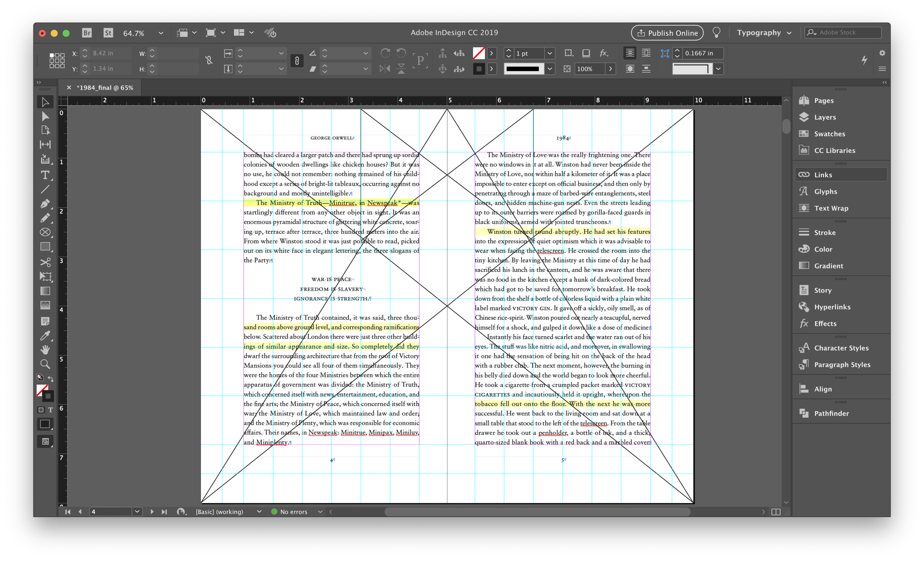Image resolution: width=924 pixels, height=561 pixels.
Task: Expand the zoom percentage dropdown
Action: [x=161, y=33]
